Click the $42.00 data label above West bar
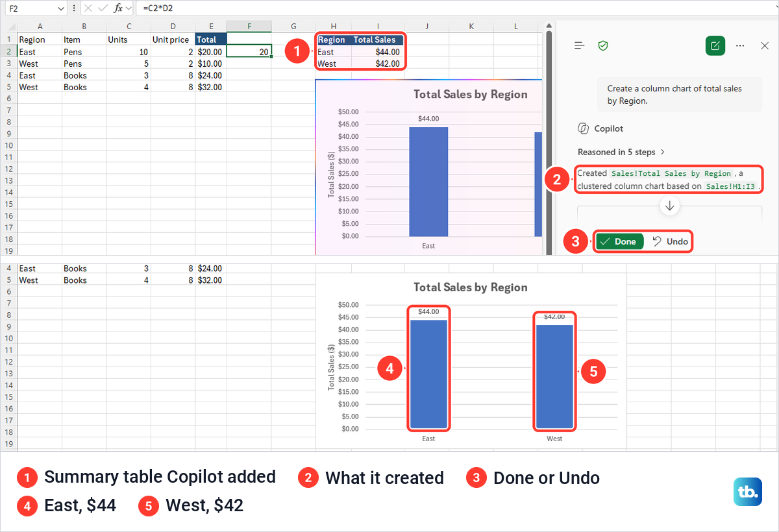Screen dimensions: 779x532 coord(554,317)
